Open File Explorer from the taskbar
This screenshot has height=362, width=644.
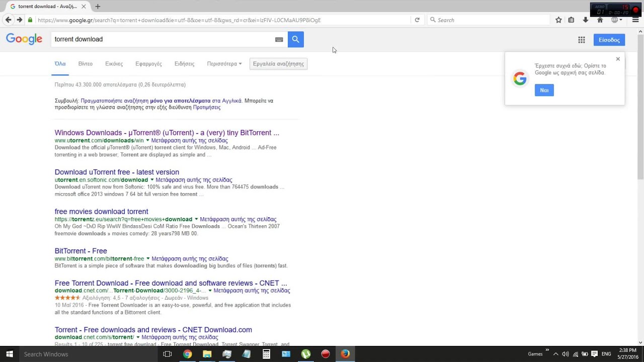coord(207,354)
